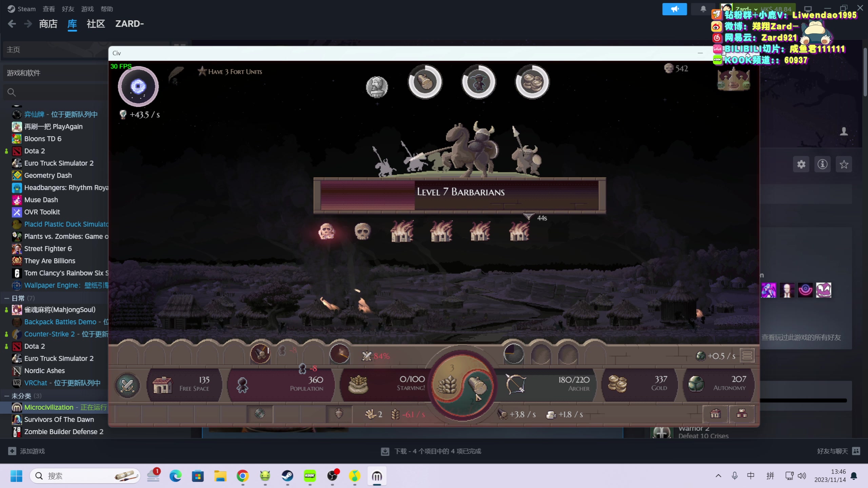Click the wheat and wood balance dial
The width and height of the screenshot is (868, 488).
point(462,385)
